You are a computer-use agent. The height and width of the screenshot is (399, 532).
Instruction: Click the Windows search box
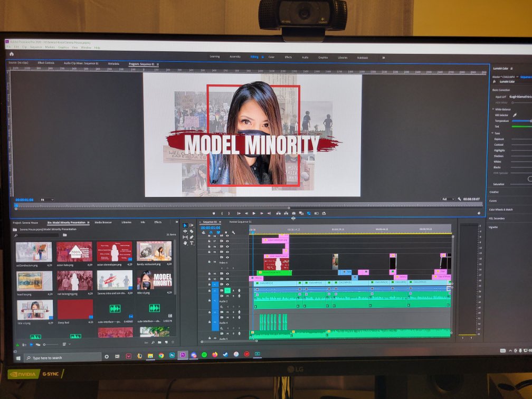63,358
